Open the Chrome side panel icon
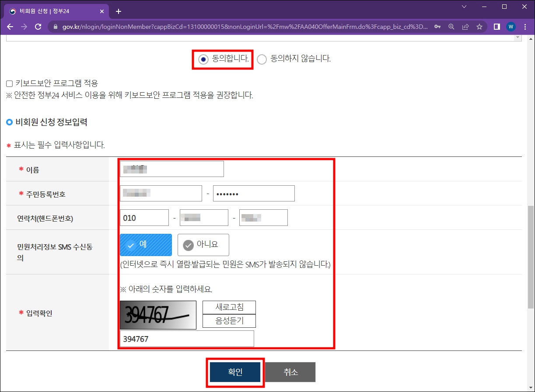Viewport: 535px width, 392px height. (497, 26)
